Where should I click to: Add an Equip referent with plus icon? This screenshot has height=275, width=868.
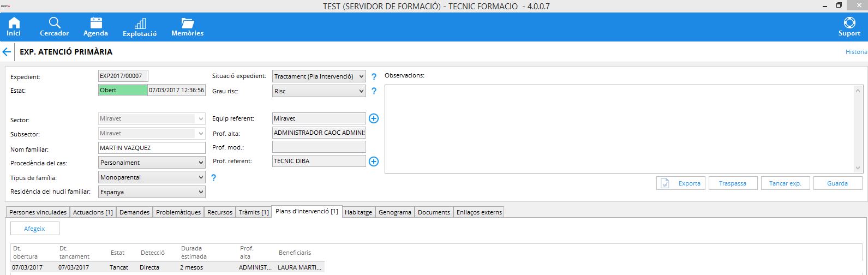374,118
